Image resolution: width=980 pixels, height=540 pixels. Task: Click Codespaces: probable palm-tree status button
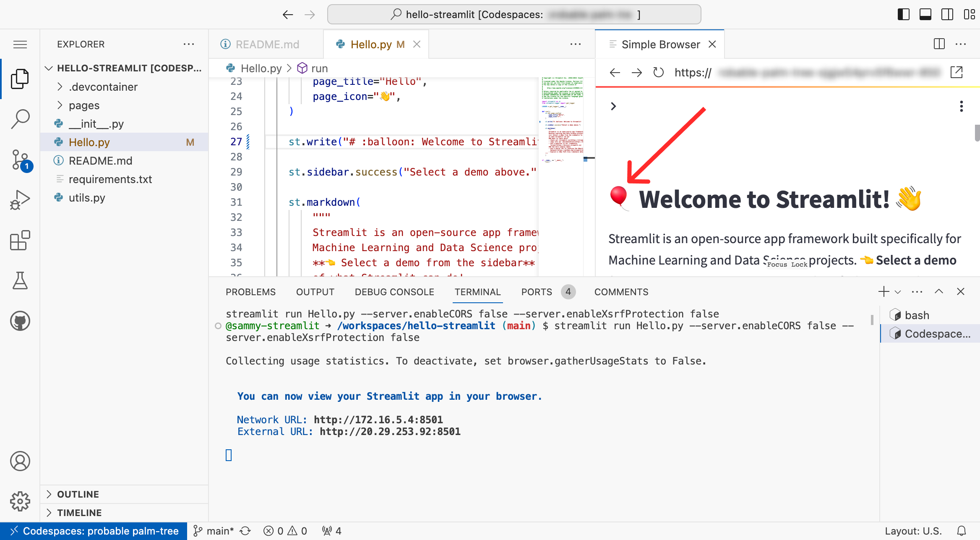click(x=94, y=531)
